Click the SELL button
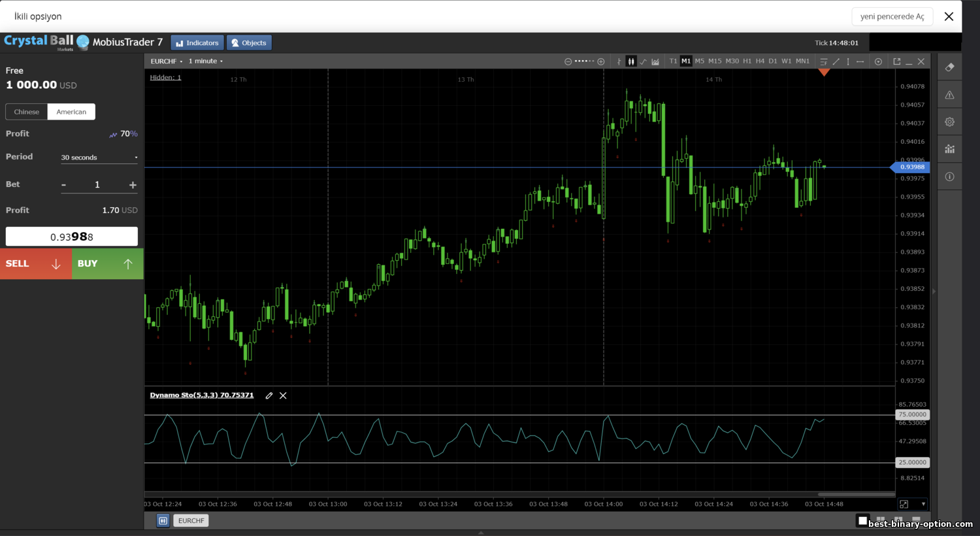 tap(35, 264)
